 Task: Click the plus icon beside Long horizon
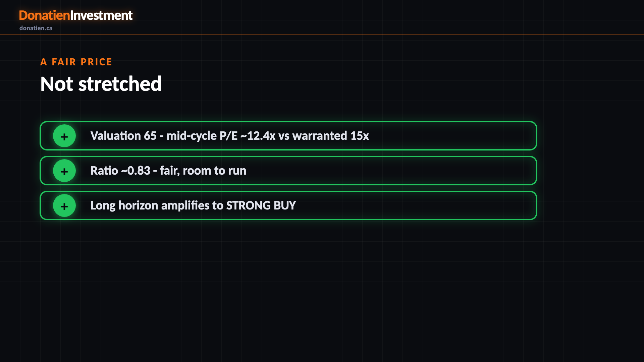[x=64, y=205]
